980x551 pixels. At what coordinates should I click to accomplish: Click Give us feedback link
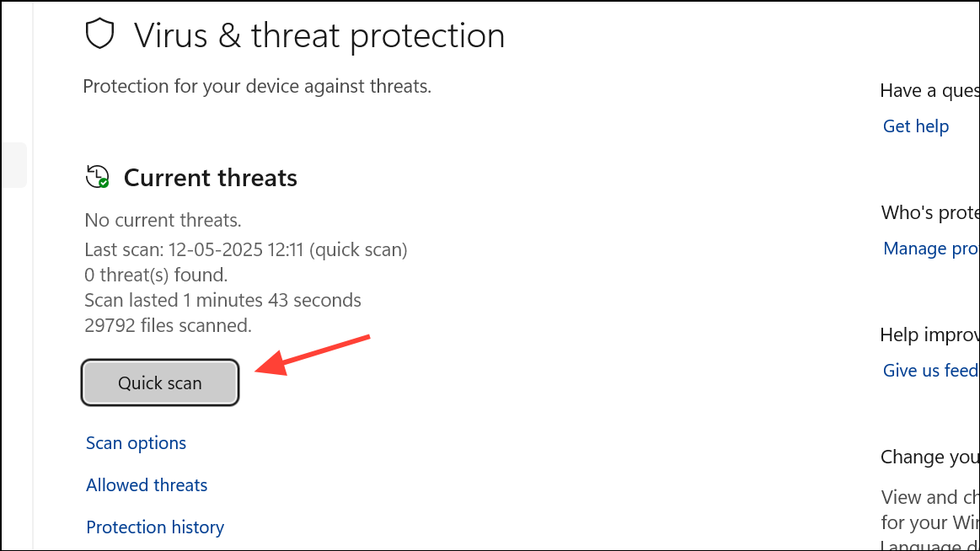point(931,371)
